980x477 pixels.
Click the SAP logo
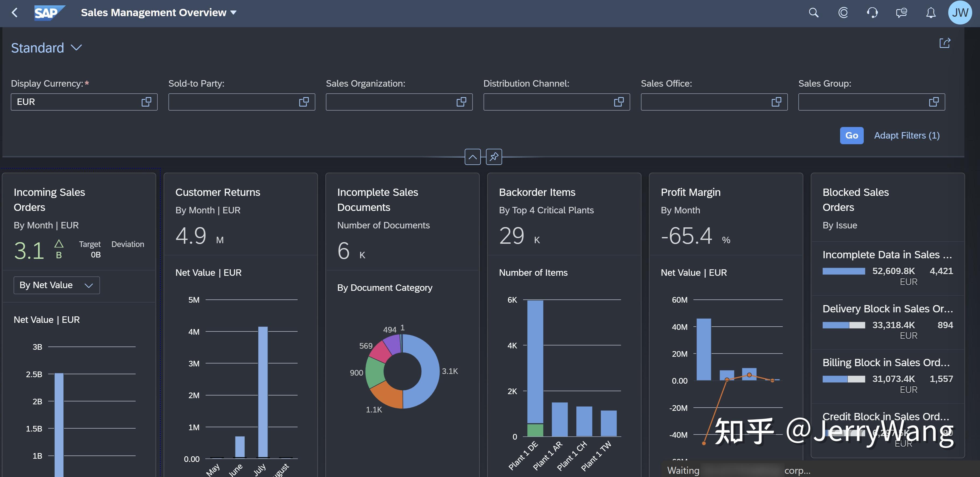coord(48,13)
